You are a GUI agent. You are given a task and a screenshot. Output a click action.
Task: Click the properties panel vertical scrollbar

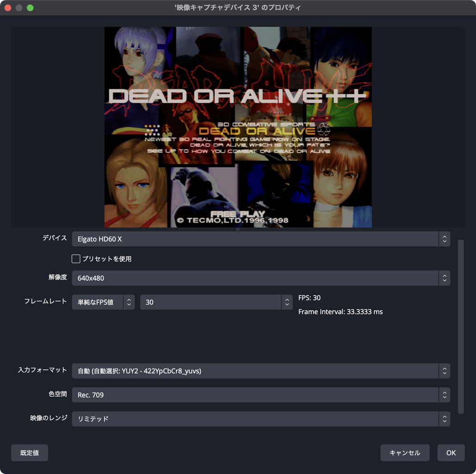(461, 327)
